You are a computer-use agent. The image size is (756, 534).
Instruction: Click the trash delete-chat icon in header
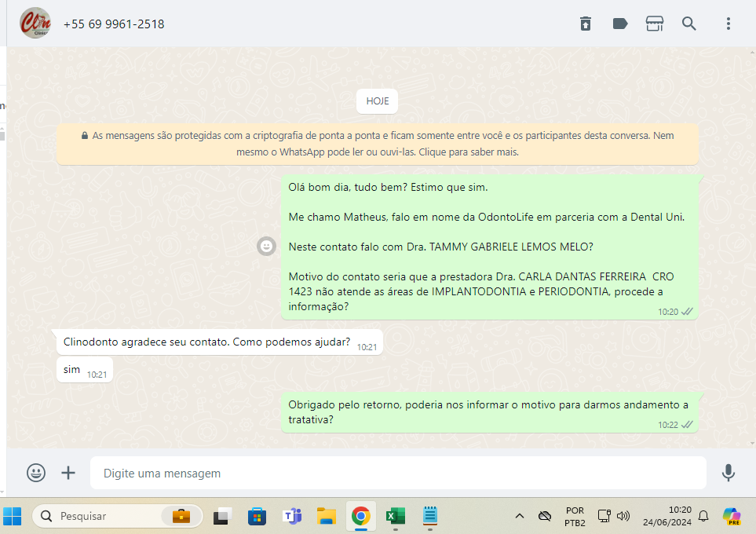pos(586,24)
